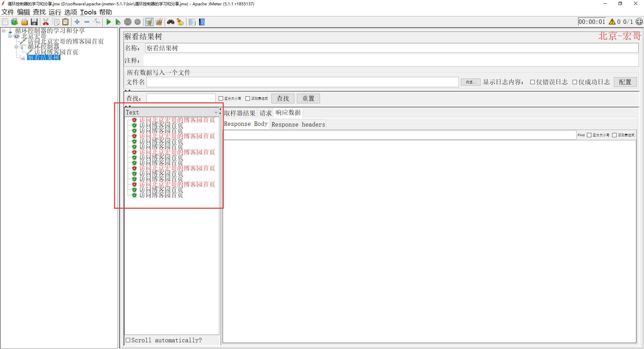Collapse all with the minus icon
The image size is (644, 349).
click(x=87, y=22)
